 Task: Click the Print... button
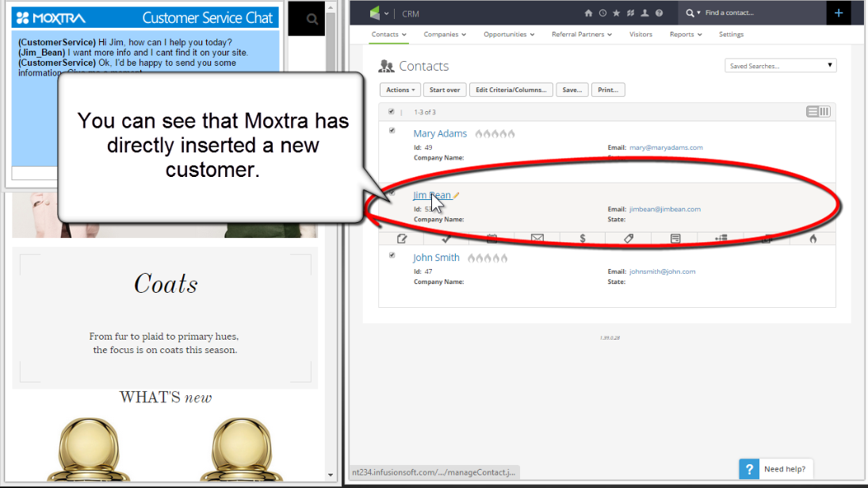(608, 90)
